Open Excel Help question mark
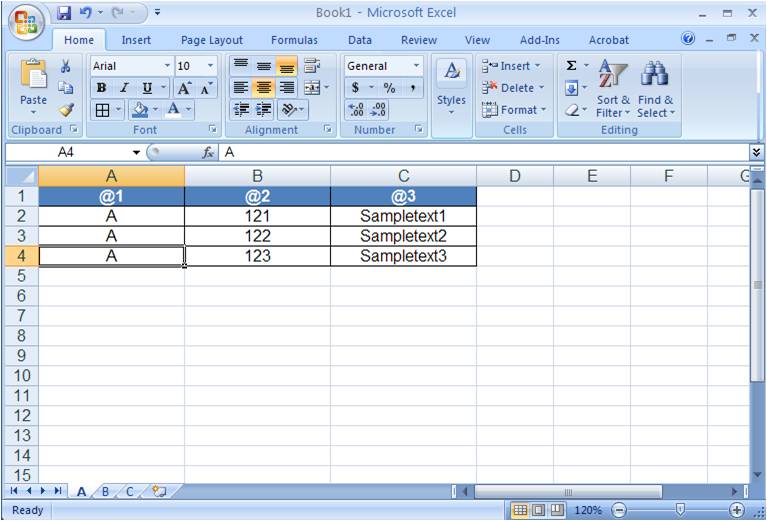This screenshot has width=767, height=521. (x=688, y=38)
